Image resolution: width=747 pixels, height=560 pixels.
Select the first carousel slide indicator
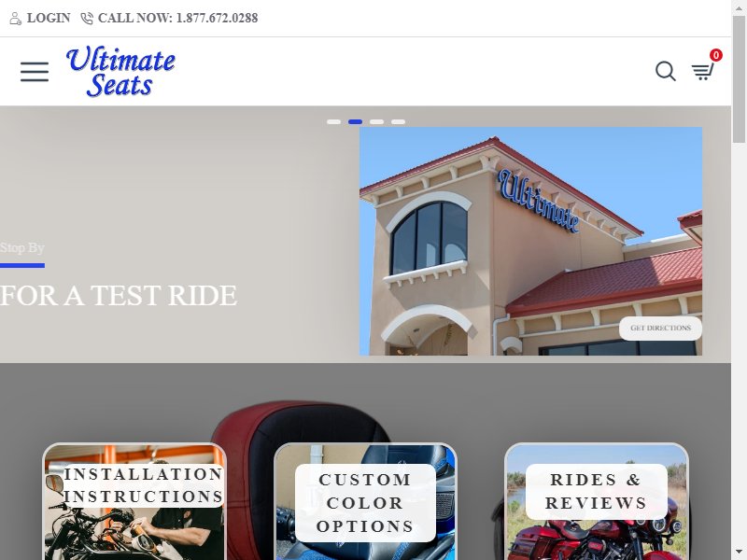coord(333,122)
